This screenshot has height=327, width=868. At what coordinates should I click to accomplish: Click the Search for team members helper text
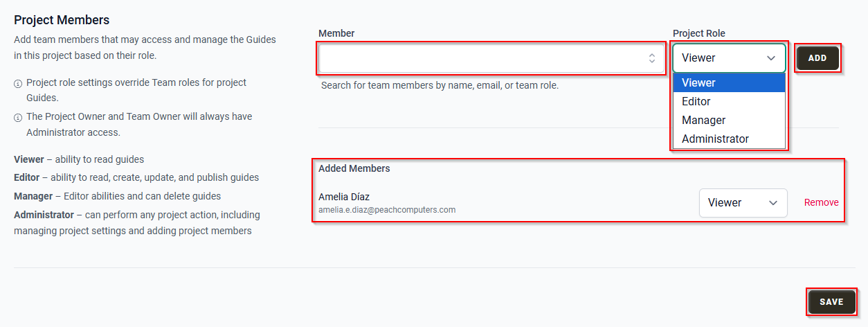[440, 85]
